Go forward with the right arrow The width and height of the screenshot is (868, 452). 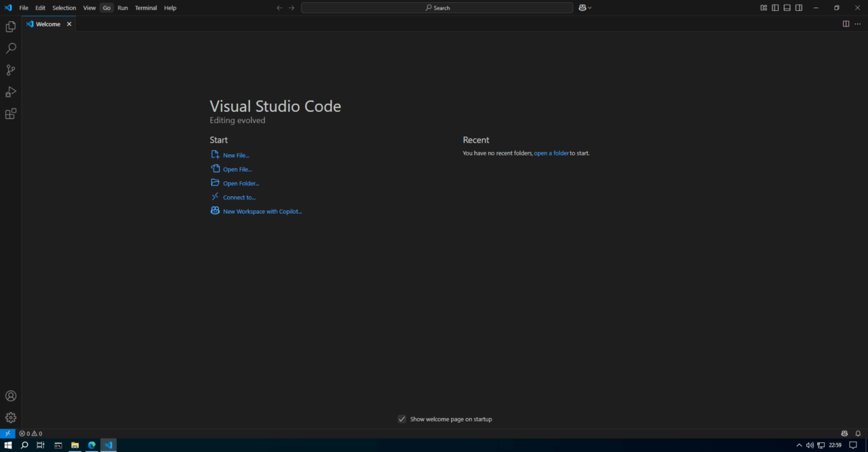(x=292, y=7)
